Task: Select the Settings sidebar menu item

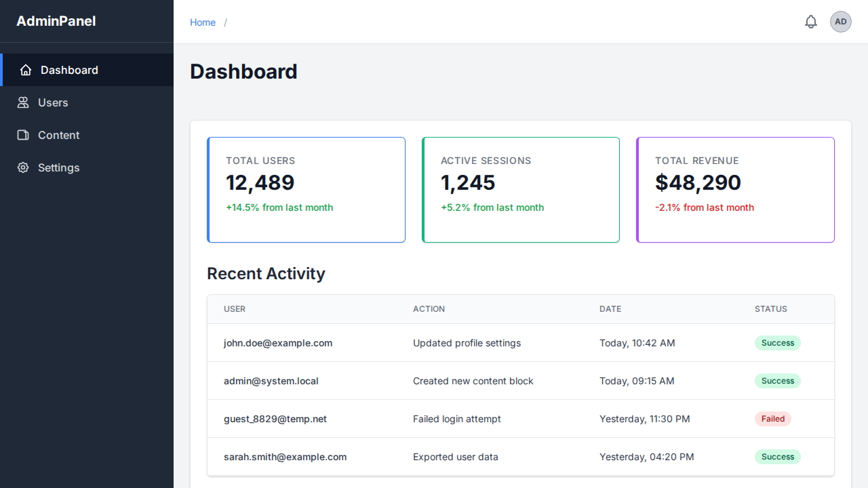Action: click(58, 167)
